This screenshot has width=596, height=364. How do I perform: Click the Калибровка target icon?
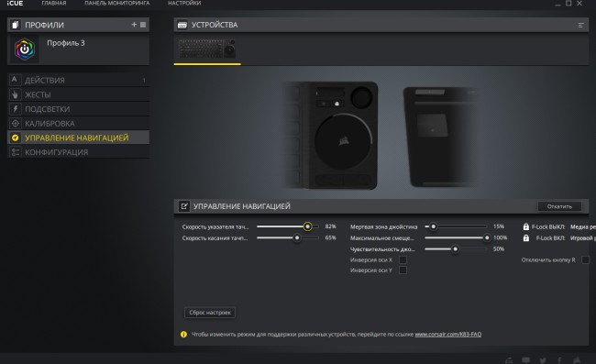15,123
